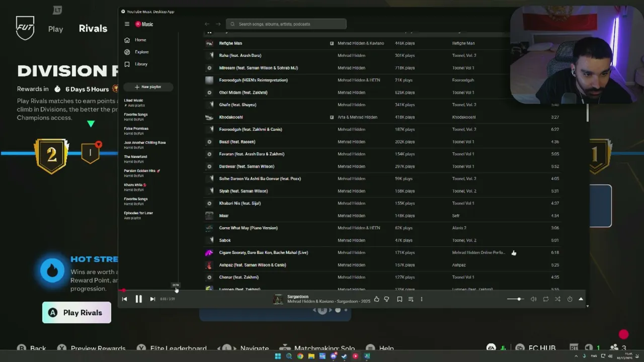Image resolution: width=644 pixels, height=362 pixels.
Task: Expand the player with the up arrow
Action: (581, 299)
